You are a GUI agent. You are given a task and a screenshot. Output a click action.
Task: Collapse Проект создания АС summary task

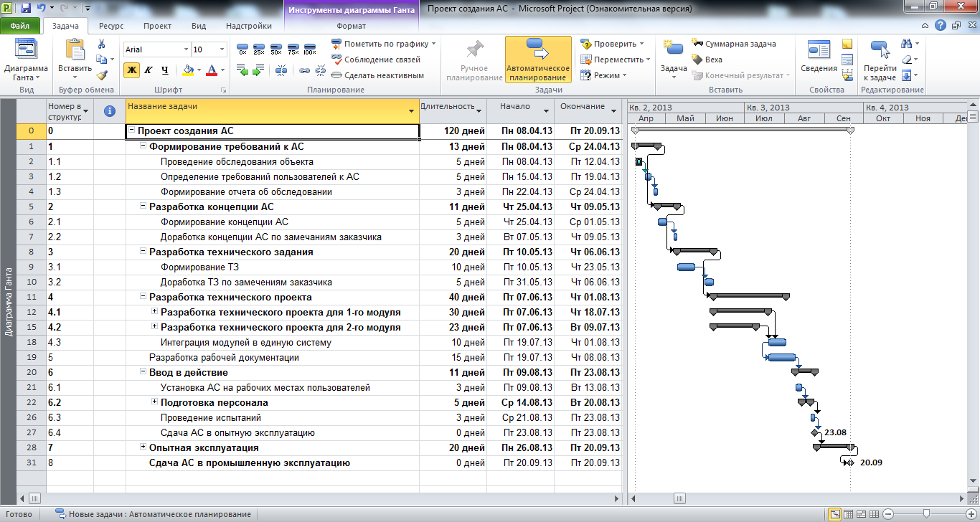click(132, 131)
